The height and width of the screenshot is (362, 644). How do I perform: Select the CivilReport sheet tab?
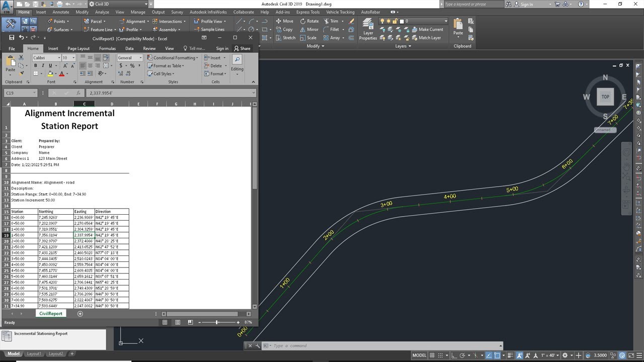click(x=51, y=314)
